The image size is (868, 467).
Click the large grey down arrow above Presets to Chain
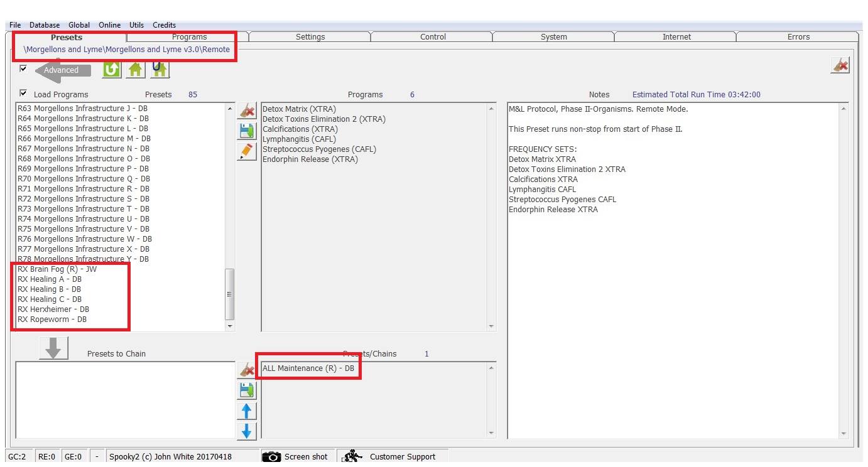pyautogui.click(x=53, y=348)
